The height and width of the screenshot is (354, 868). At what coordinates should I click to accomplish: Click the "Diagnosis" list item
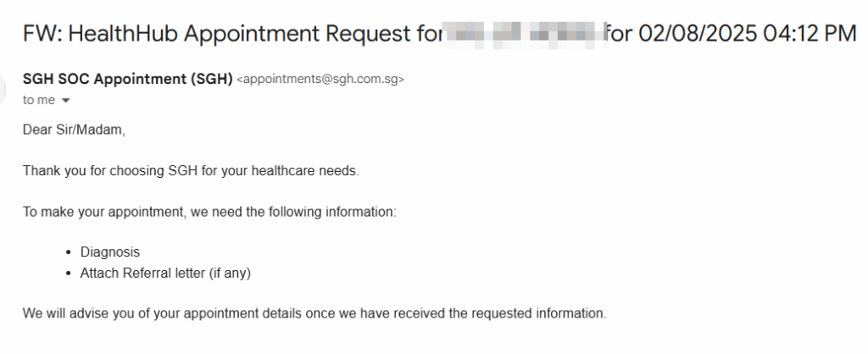point(110,252)
